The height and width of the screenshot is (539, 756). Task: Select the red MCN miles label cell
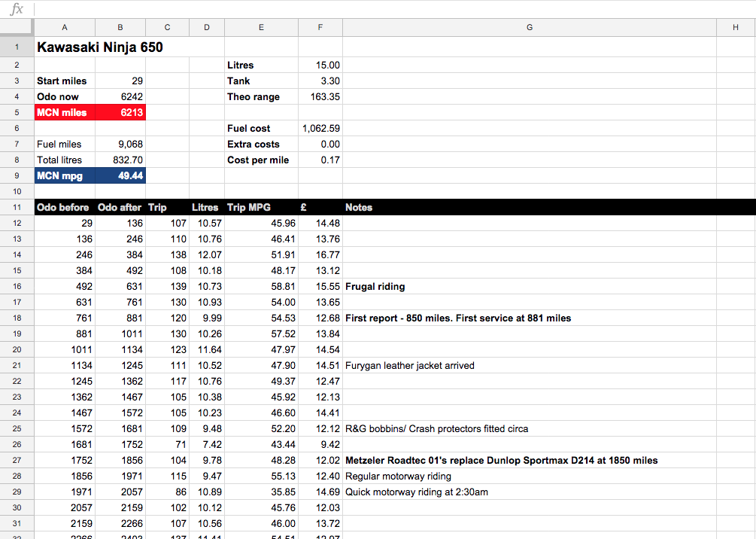(65, 112)
